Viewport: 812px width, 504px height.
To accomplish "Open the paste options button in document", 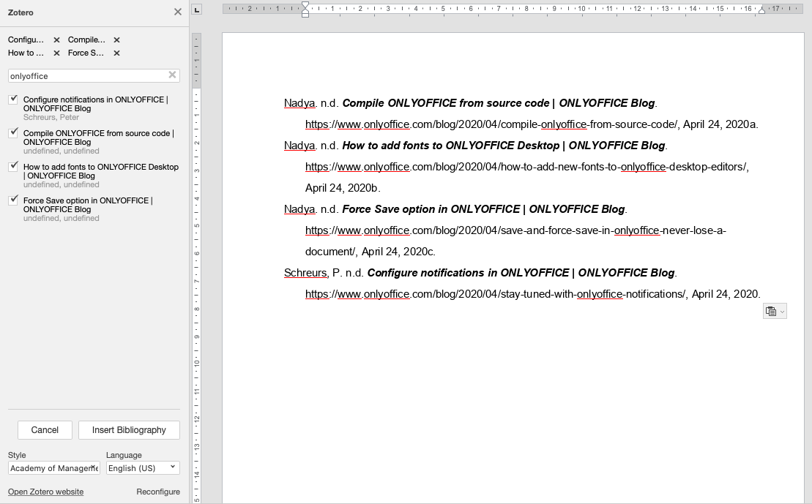I will [775, 311].
